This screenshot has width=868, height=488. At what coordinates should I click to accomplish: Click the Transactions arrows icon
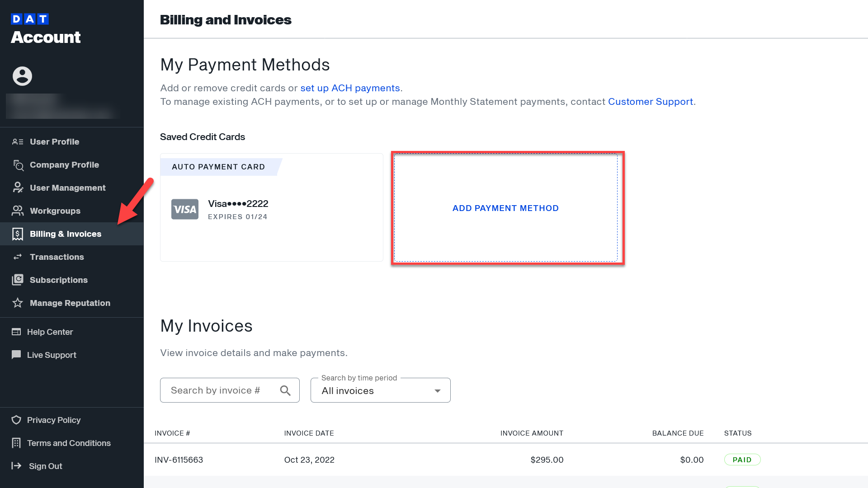click(x=18, y=257)
